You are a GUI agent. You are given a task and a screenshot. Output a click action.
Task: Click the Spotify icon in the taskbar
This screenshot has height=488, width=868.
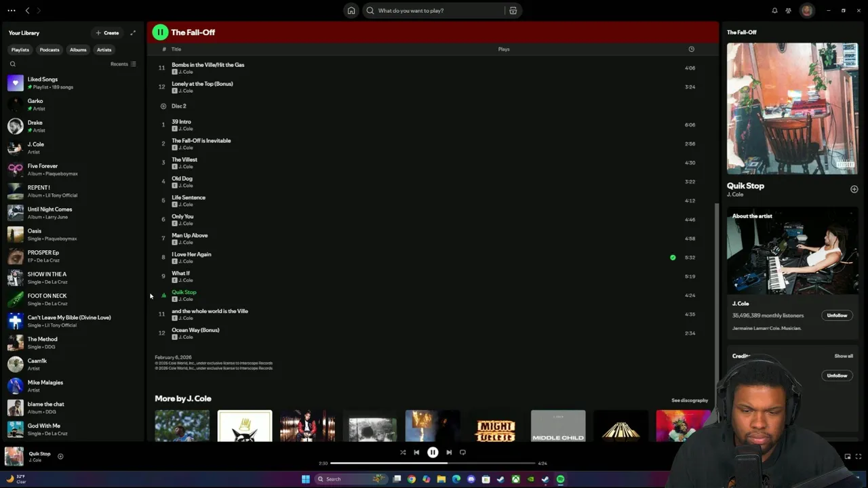pyautogui.click(x=561, y=479)
